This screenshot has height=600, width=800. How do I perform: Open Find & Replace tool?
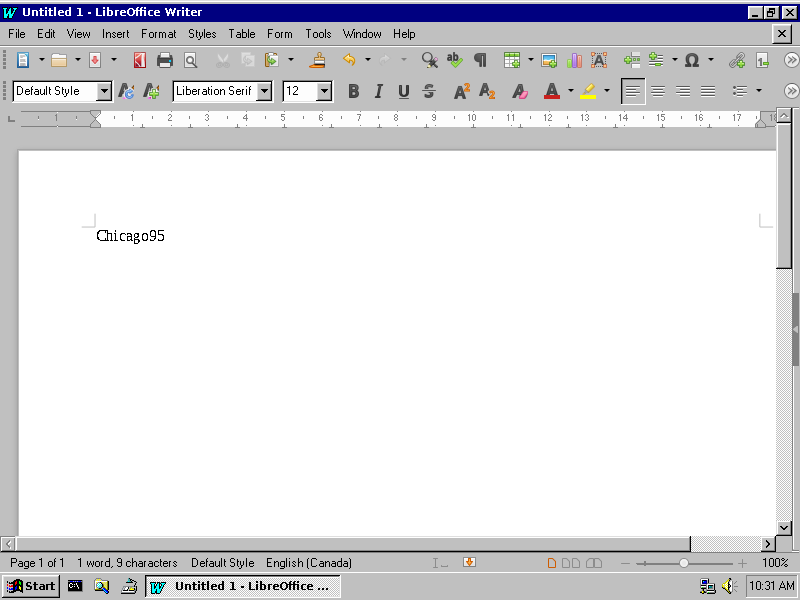click(430, 60)
